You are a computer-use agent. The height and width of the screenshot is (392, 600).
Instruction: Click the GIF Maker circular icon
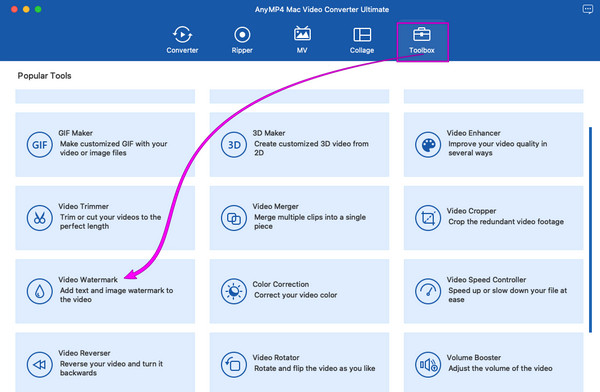39,145
